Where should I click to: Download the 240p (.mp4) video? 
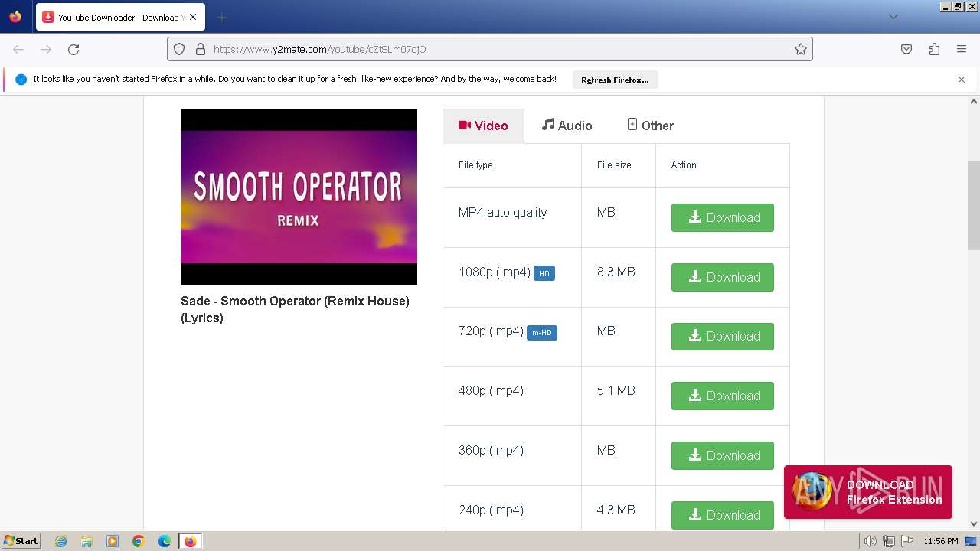(723, 515)
